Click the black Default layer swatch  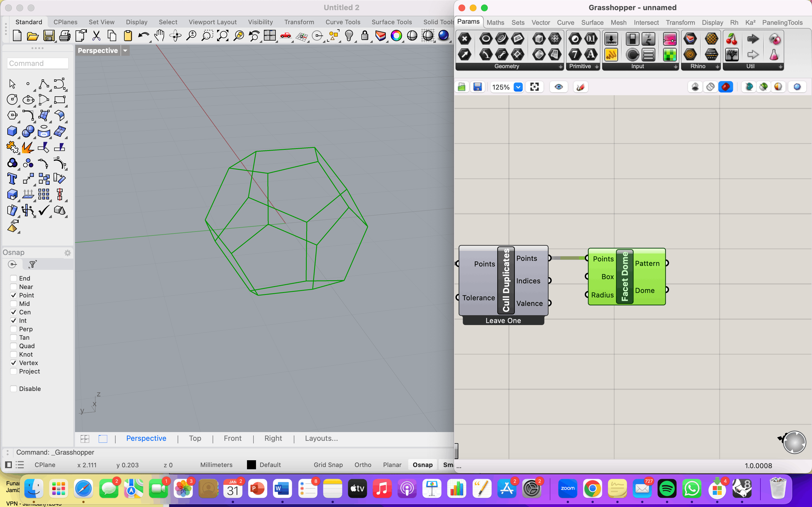tap(251, 465)
